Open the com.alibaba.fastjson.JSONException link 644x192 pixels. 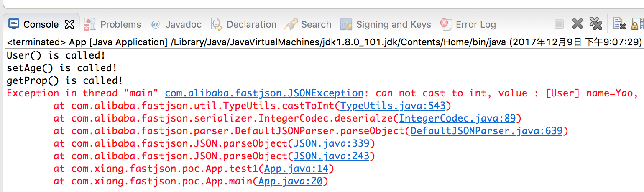tap(264, 93)
